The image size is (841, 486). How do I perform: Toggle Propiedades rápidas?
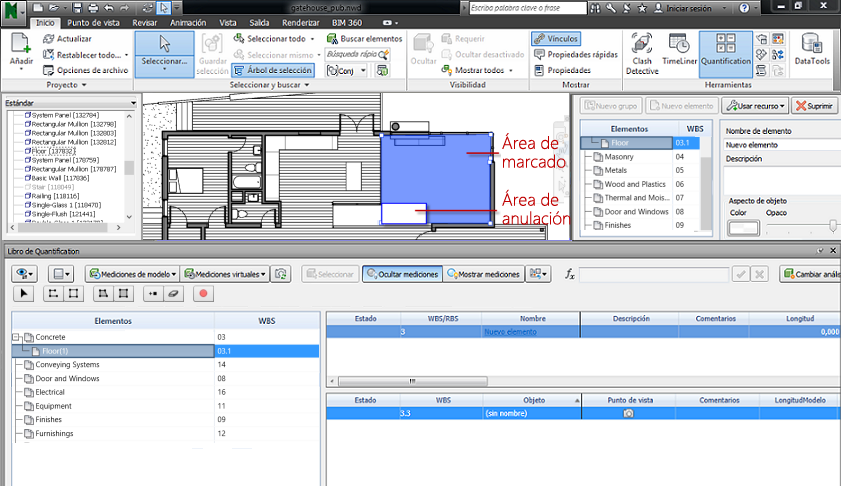tap(576, 54)
